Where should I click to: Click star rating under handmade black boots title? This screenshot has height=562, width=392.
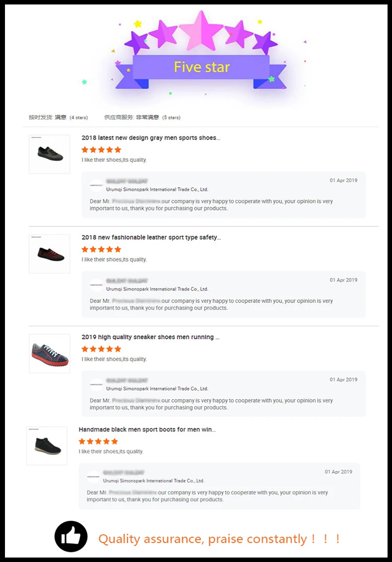tap(98, 441)
